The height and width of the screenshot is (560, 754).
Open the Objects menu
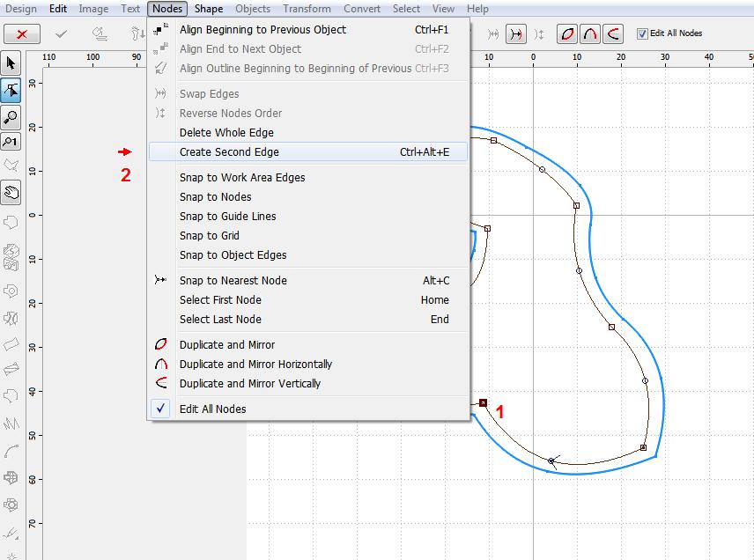253,9
